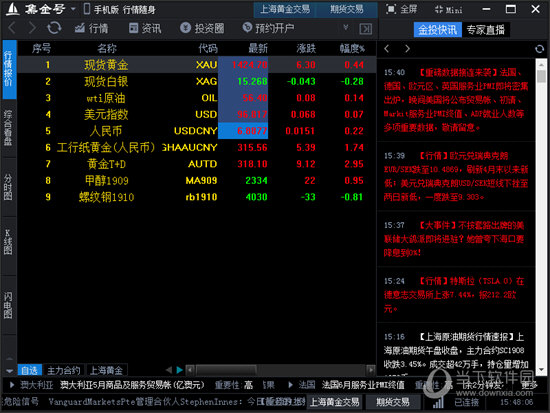Sort by the 最新 column header
The width and height of the screenshot is (550, 413).
pyautogui.click(x=258, y=48)
